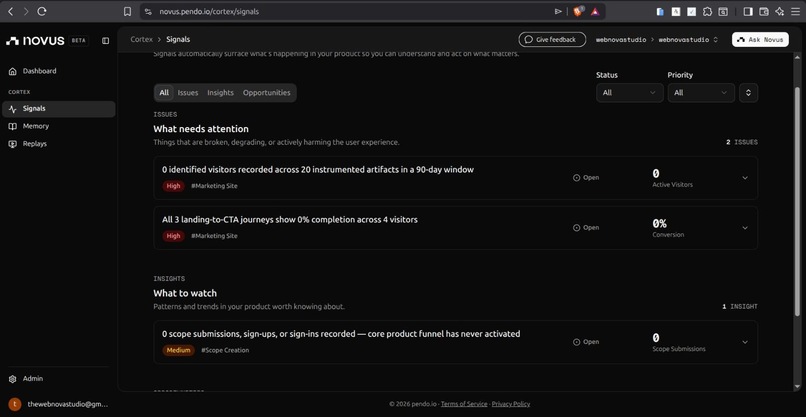Viewport: 806px width, 417px height.
Task: Click the BETA badge next to Novus
Action: click(79, 41)
